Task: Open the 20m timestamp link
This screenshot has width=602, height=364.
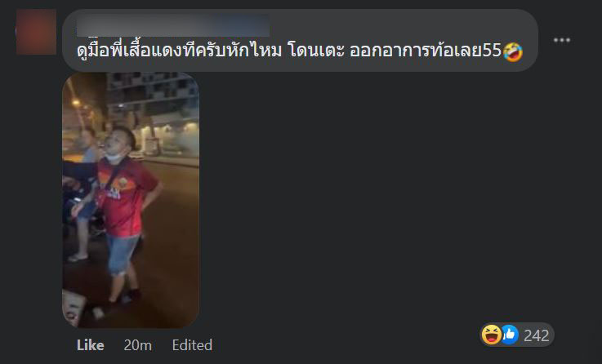Action: (x=137, y=345)
